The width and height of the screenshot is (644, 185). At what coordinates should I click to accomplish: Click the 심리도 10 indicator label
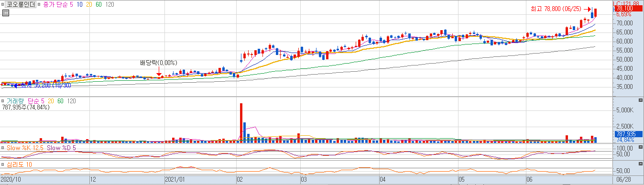(x=19, y=164)
